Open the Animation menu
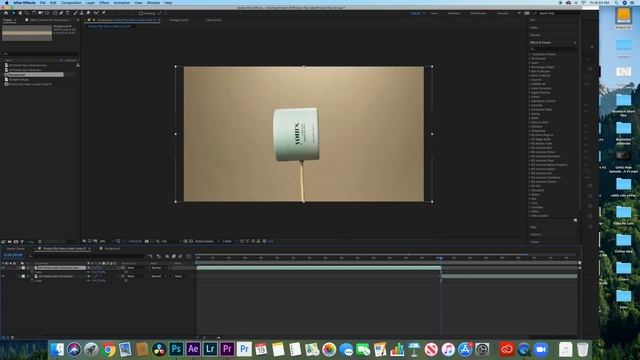This screenshot has width=640, height=360. [x=122, y=2]
